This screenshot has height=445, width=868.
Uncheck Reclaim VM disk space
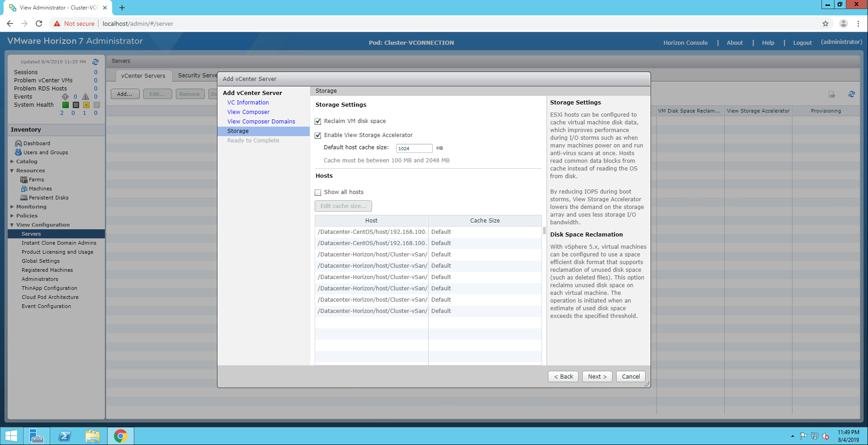tap(318, 121)
